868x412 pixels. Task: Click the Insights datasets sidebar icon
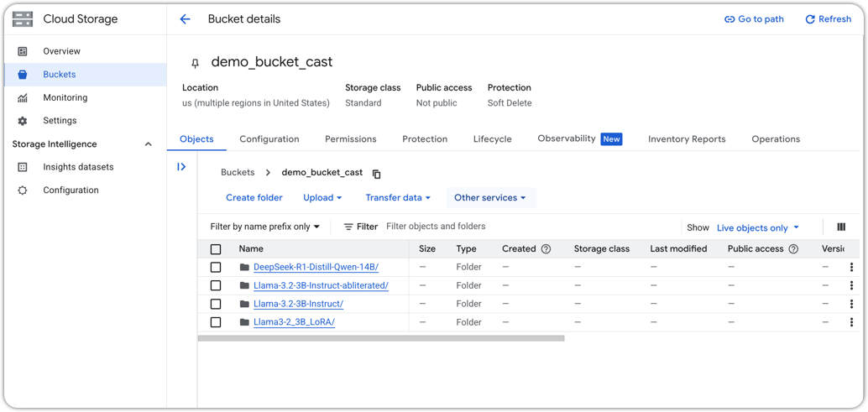[x=23, y=167]
